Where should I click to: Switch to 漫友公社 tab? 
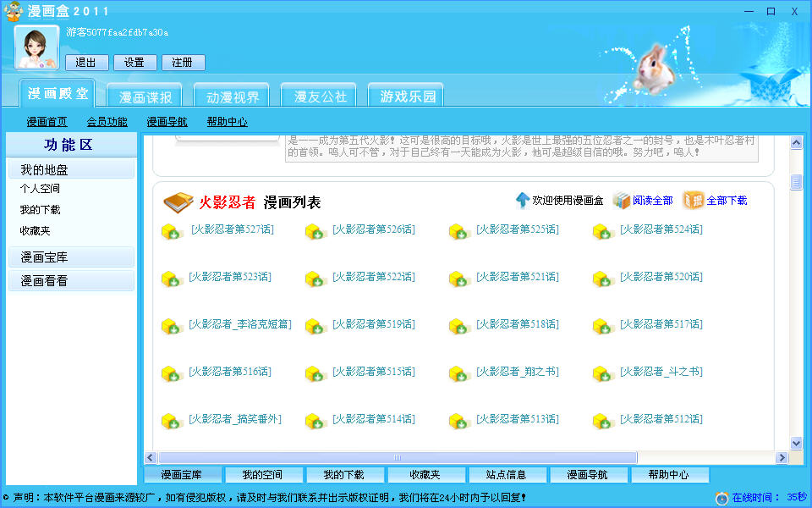coord(319,97)
